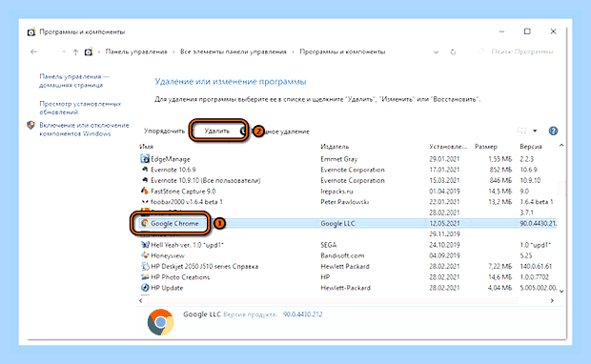Open the Упорядочить organize menu

click(x=164, y=131)
